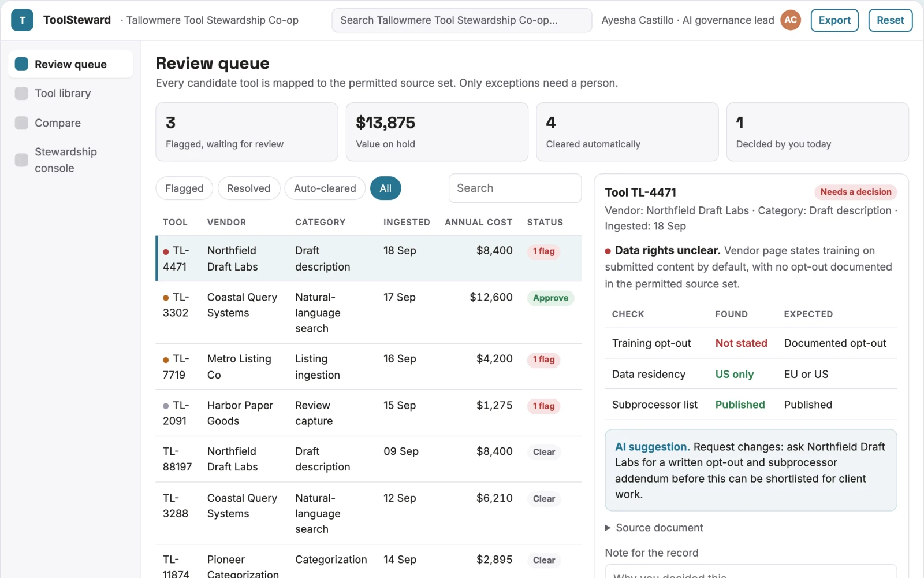The image size is (924, 578).
Task: Select the TL-2091 Harbor Paper Goods row
Action: tap(369, 413)
